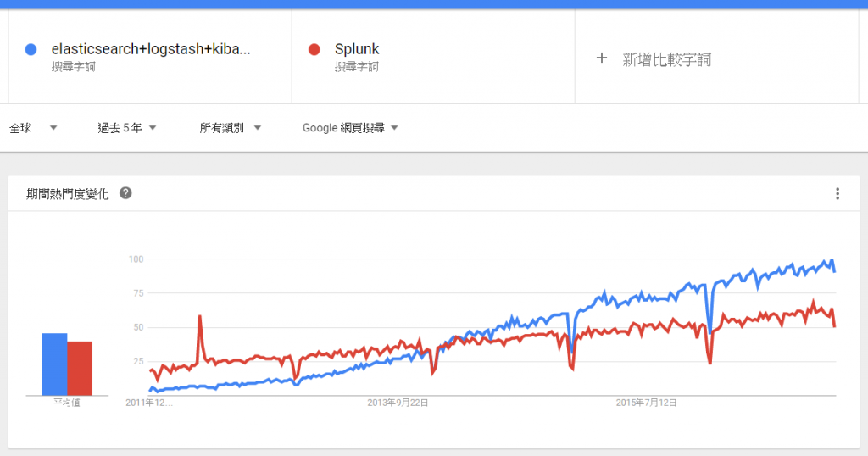The width and height of the screenshot is (868, 456).
Task: Click the blue line peak near 100
Action: pyautogui.click(x=832, y=260)
